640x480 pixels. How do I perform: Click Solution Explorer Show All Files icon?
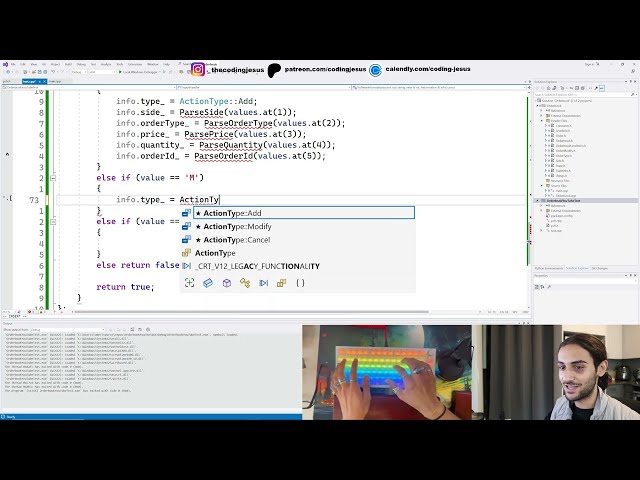583,88
